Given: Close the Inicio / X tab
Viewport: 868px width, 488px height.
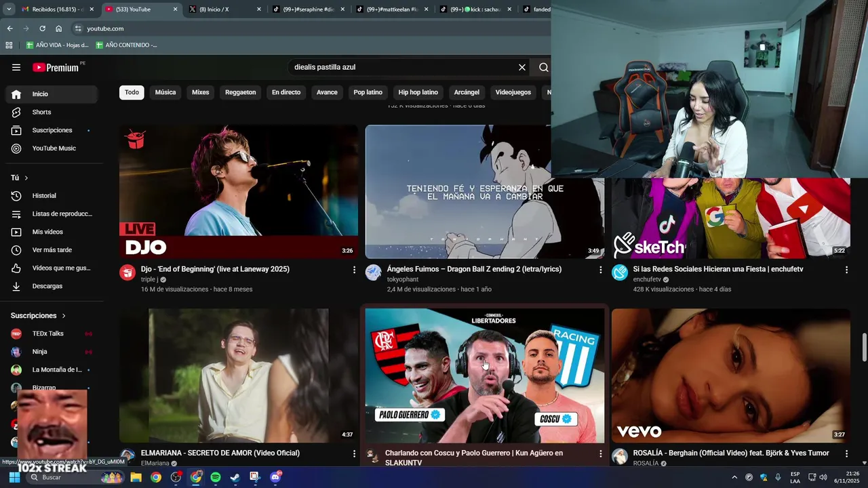Looking at the screenshot, I should [258, 9].
